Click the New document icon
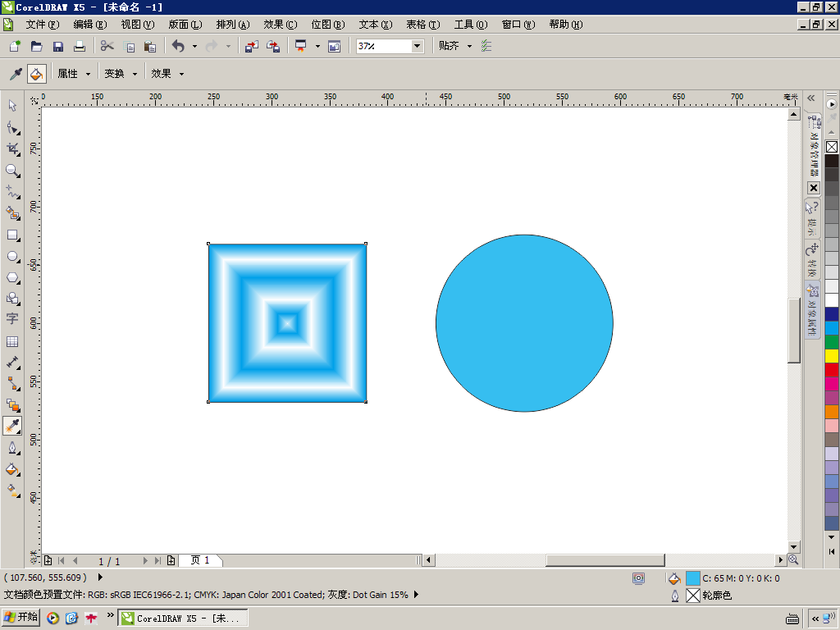Viewport: 840px width, 630px height. pyautogui.click(x=15, y=46)
